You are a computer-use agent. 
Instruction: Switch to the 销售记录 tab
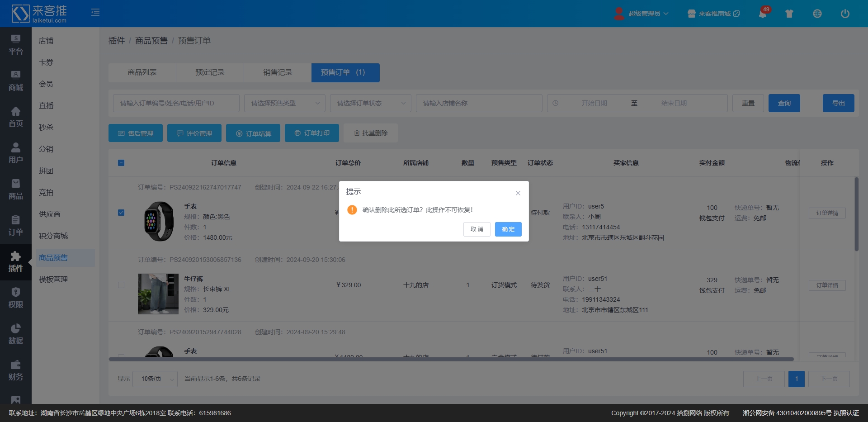click(x=278, y=72)
